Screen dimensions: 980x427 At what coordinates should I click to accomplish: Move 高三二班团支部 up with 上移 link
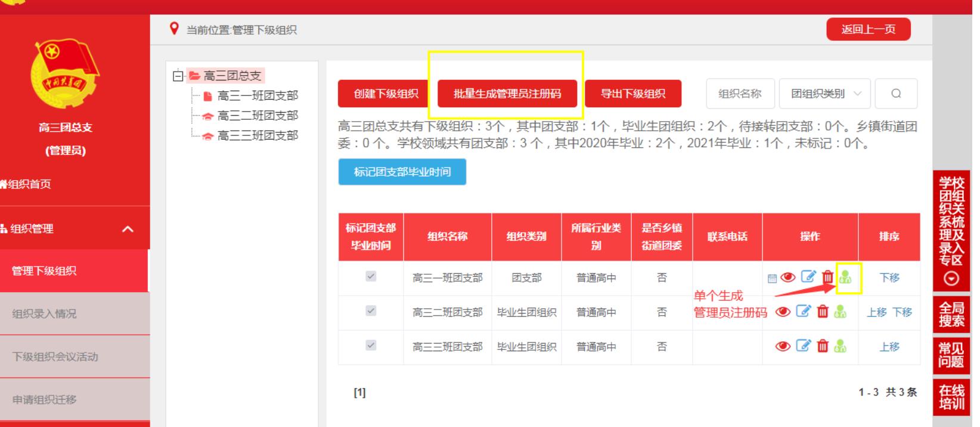click(x=876, y=312)
